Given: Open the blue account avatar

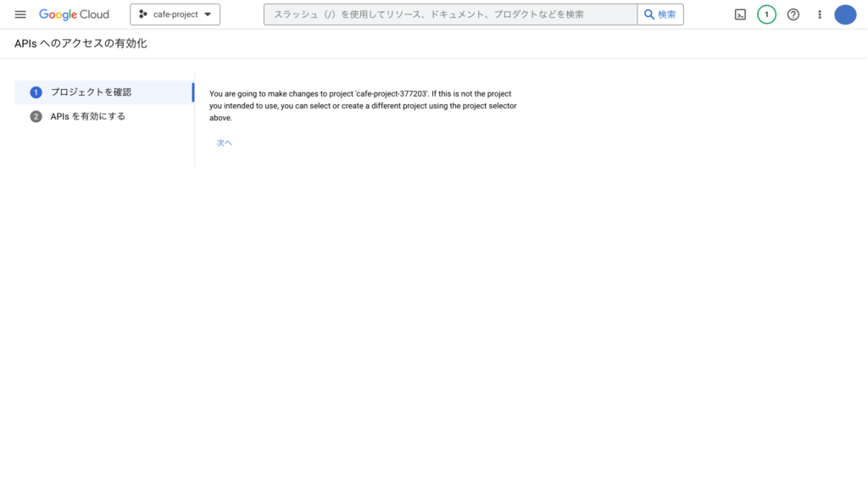Looking at the screenshot, I should click(845, 14).
